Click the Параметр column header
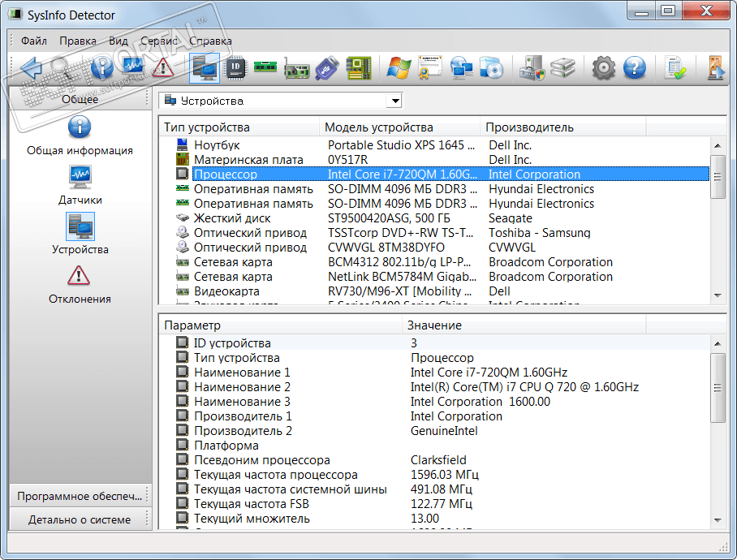This screenshot has width=737, height=560. click(x=281, y=325)
